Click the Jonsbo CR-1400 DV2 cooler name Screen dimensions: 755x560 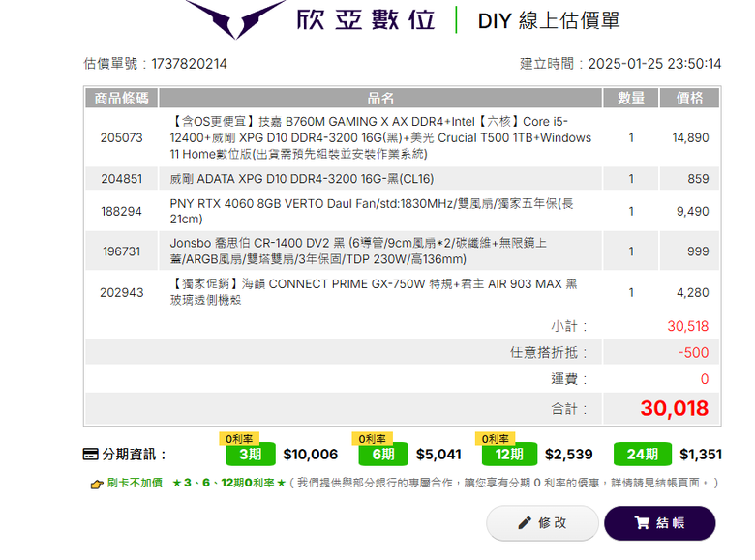(x=358, y=251)
